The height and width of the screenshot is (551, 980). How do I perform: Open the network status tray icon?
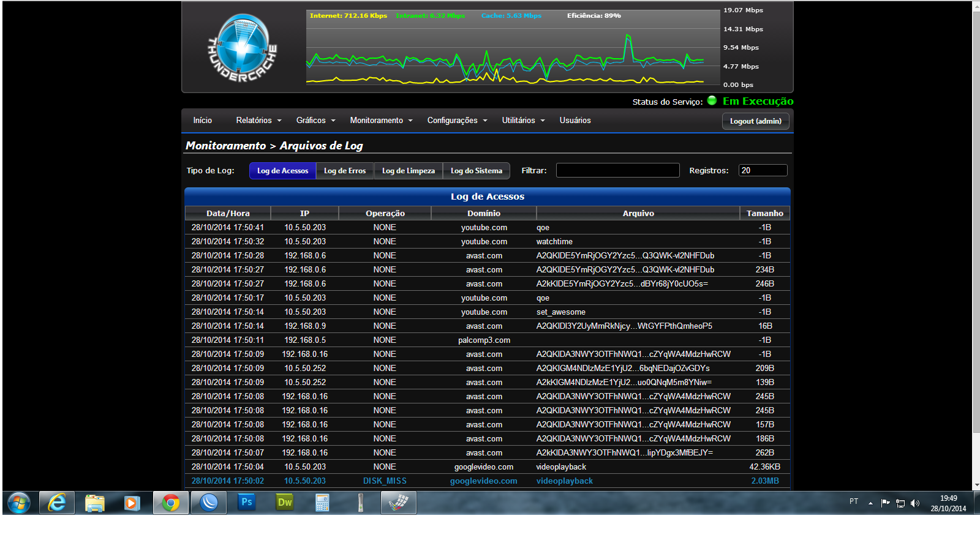pyautogui.click(x=900, y=503)
